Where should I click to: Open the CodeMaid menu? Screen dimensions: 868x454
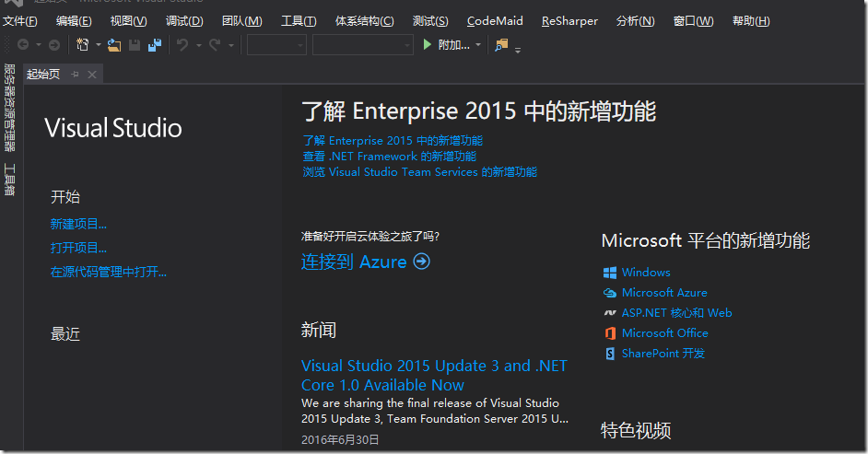495,20
